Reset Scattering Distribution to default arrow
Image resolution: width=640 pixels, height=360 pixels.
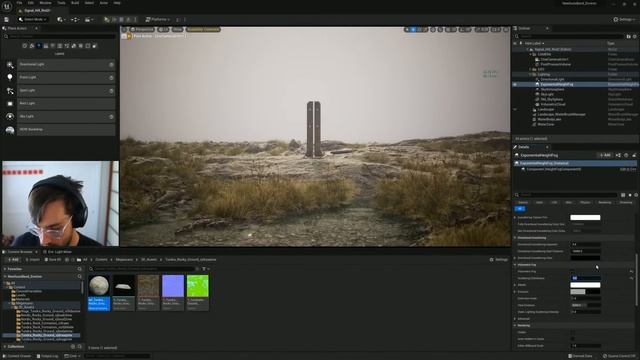pyautogui.click(x=631, y=278)
